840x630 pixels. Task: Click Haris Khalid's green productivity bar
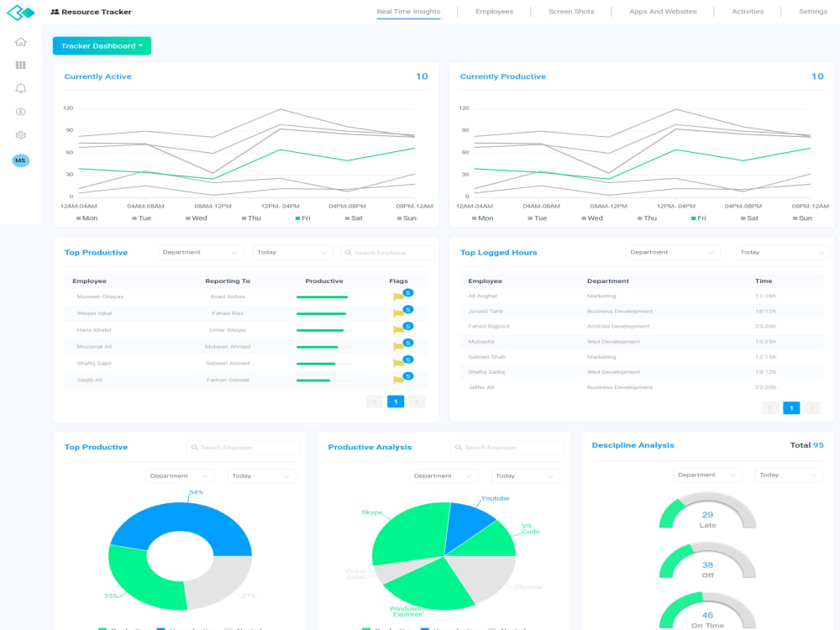(x=320, y=331)
